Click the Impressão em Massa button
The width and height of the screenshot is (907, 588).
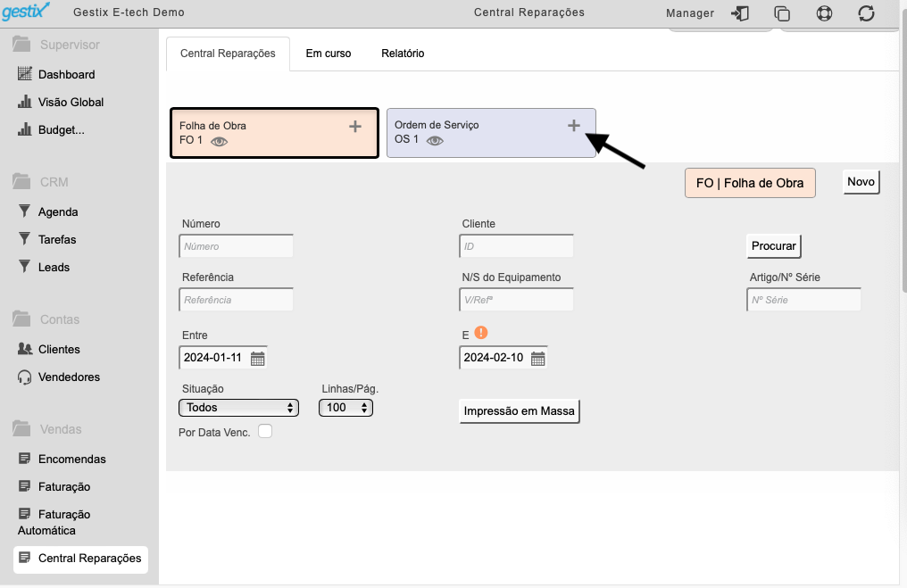(519, 411)
